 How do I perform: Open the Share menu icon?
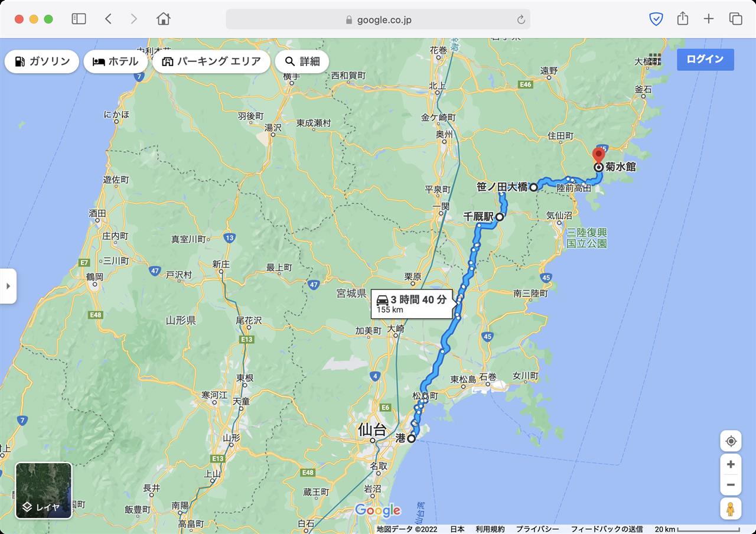pos(683,18)
